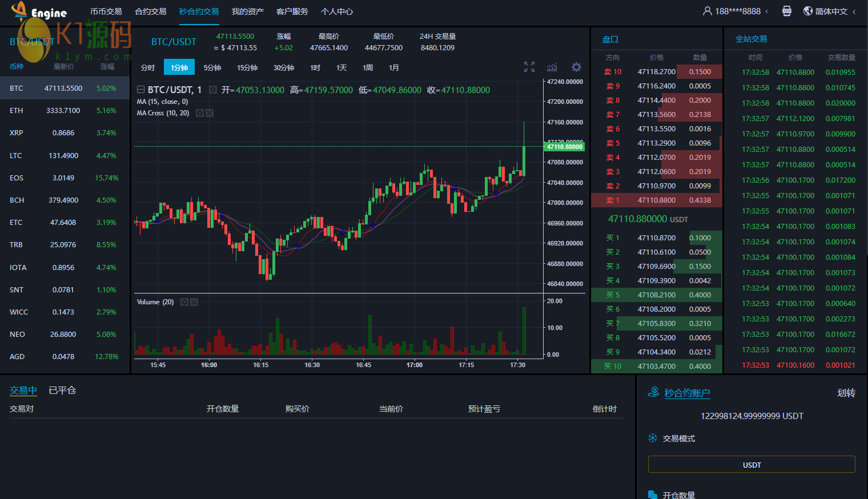Close the Volume indicator

194,302
